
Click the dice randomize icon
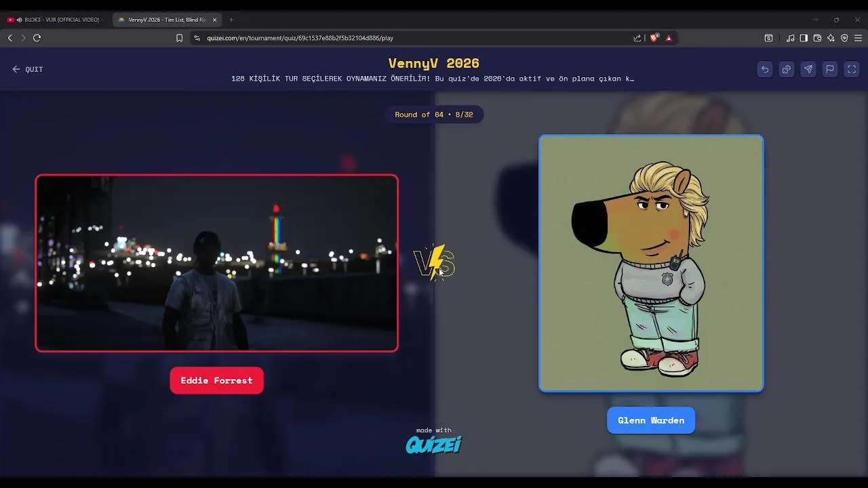pyautogui.click(x=787, y=69)
